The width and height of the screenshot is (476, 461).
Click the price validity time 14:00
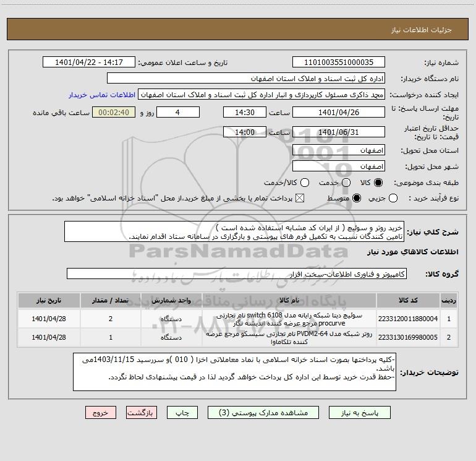[245, 132]
